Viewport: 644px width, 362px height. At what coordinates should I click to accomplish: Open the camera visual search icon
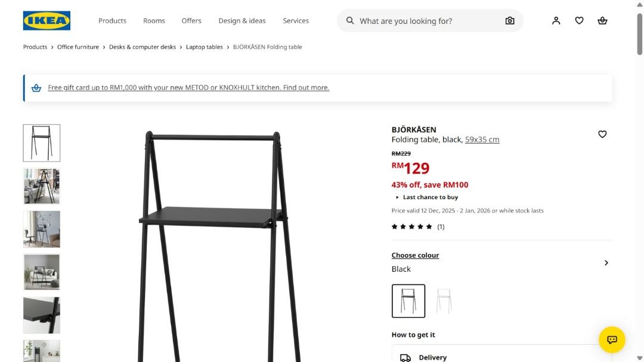coord(509,21)
